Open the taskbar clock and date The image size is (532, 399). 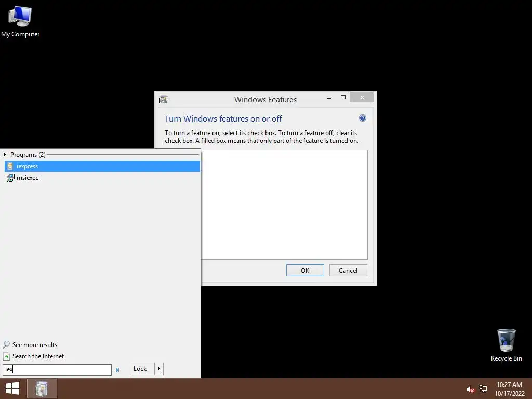click(x=509, y=389)
